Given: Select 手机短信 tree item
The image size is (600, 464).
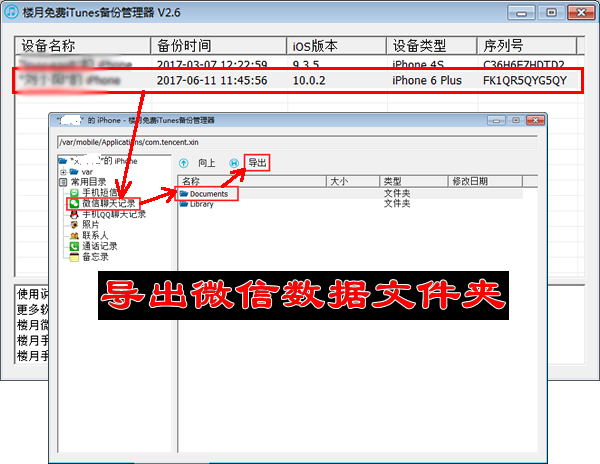Looking at the screenshot, I should click(102, 193).
